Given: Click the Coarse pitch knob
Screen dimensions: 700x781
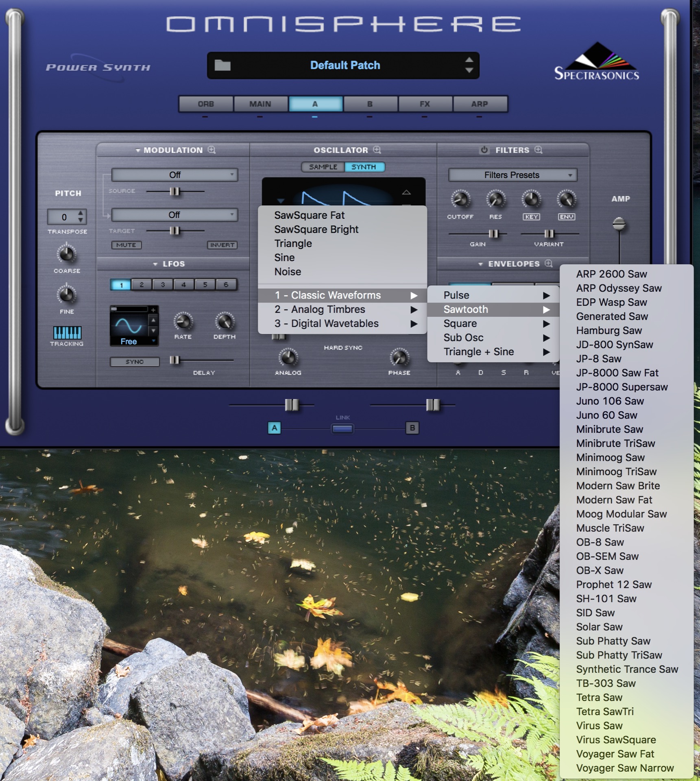Looking at the screenshot, I should 67,254.
